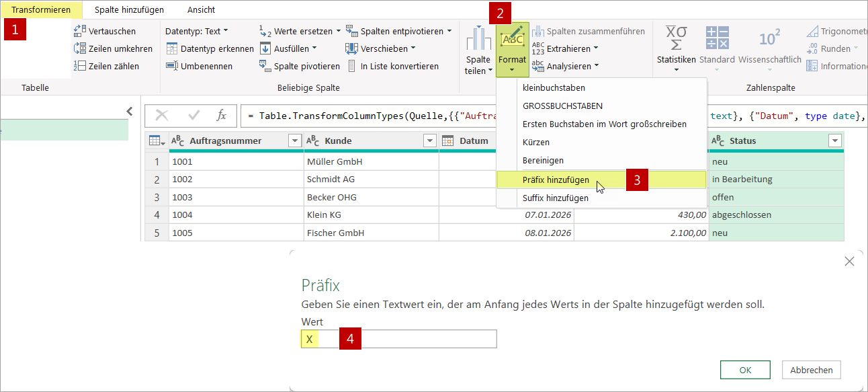The height and width of the screenshot is (392, 868).
Task: Confirm the Präfix dialog with OK
Action: [745, 369]
